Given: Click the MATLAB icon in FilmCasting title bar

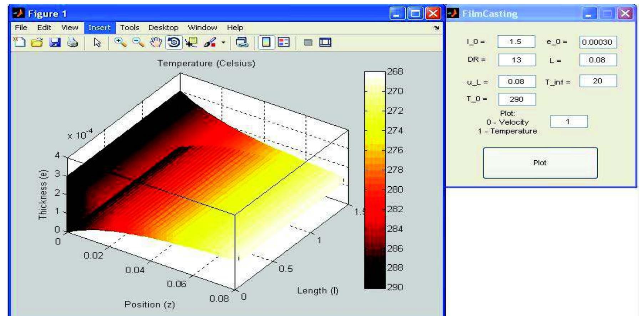Looking at the screenshot, I should point(453,14).
